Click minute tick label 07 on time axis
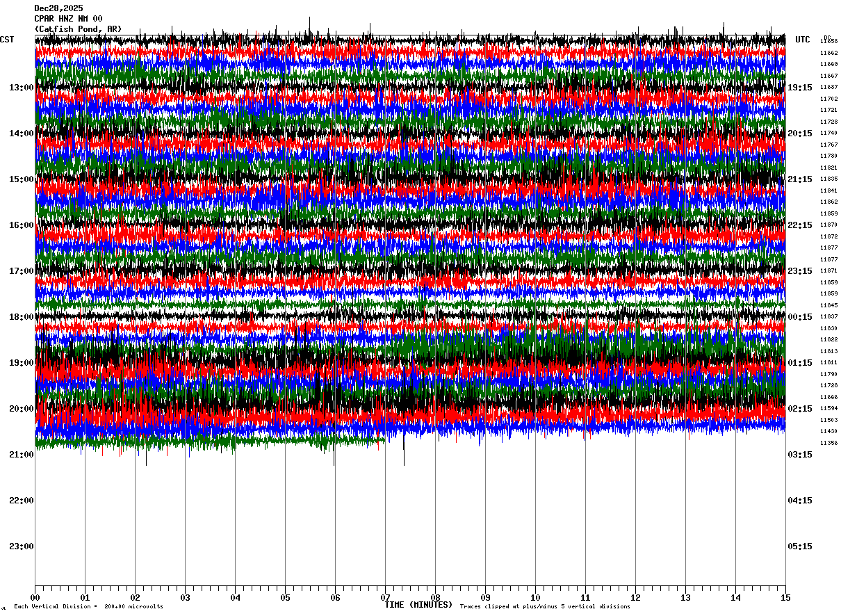The image size is (841, 616). click(x=385, y=597)
